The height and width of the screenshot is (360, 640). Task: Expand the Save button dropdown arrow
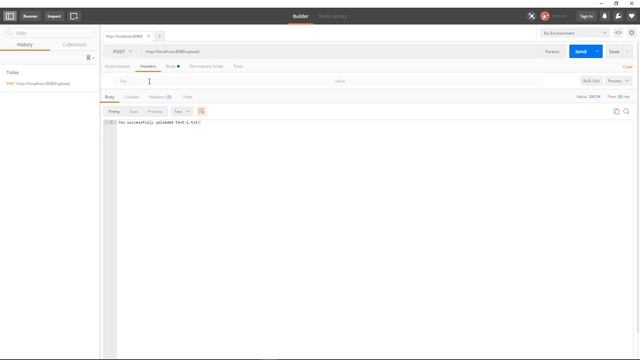(627, 51)
